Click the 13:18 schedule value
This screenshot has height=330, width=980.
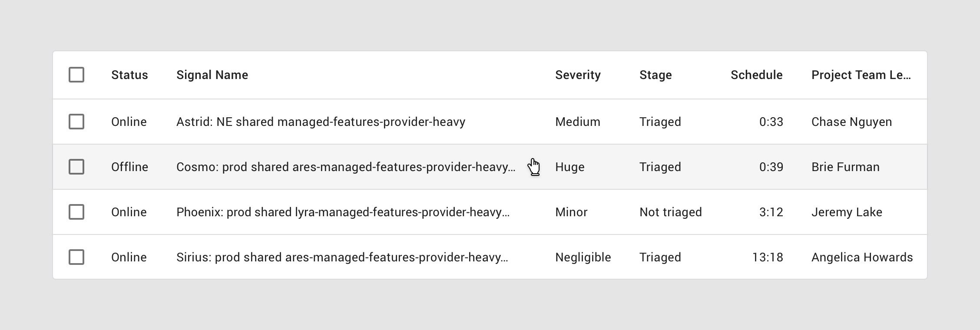coord(767,257)
